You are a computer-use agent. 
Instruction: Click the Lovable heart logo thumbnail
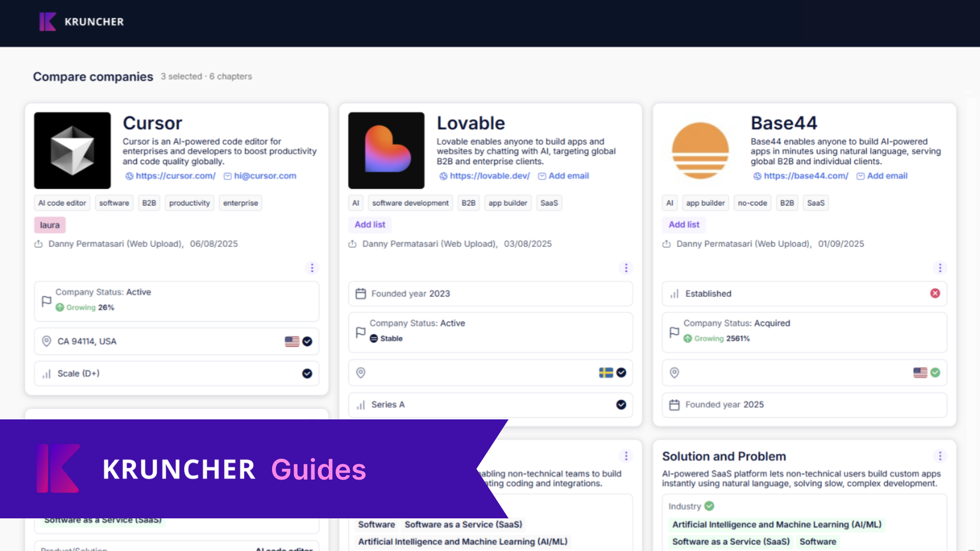tap(386, 151)
